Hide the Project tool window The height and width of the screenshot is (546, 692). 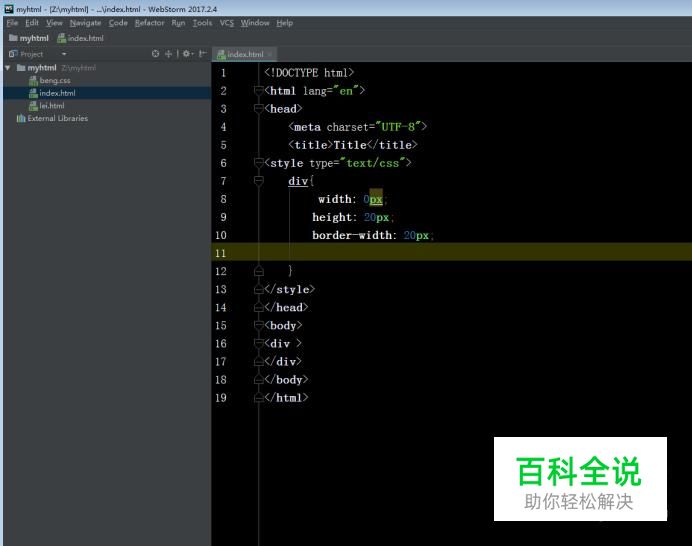coord(202,54)
